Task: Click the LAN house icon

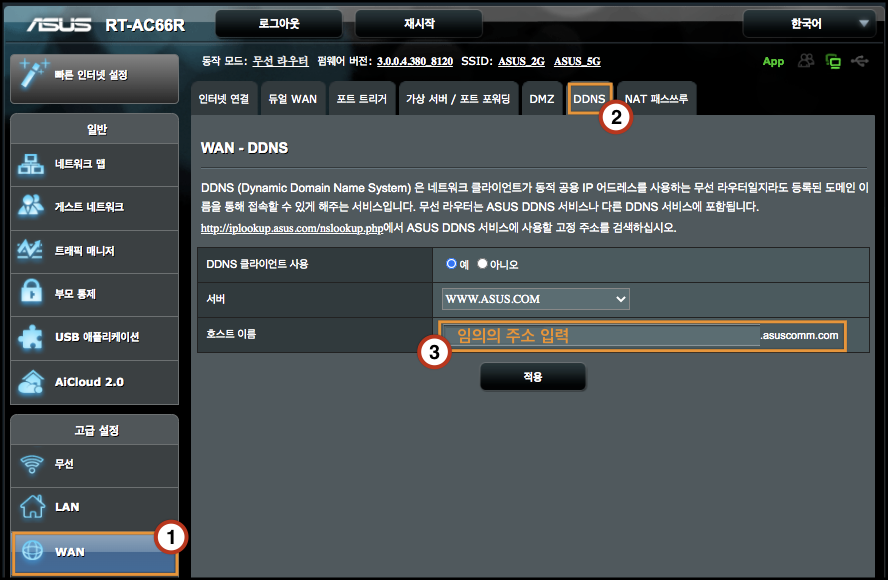Action: 32,506
